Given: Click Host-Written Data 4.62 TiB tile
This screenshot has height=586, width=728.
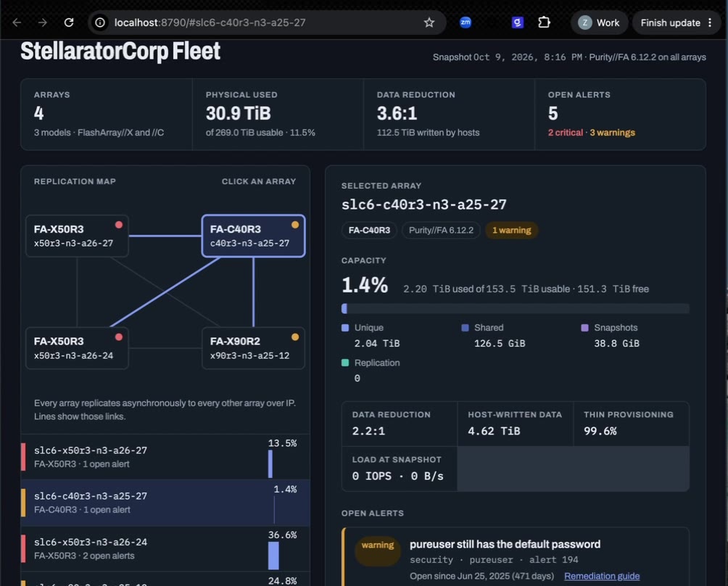Looking at the screenshot, I should coord(515,424).
